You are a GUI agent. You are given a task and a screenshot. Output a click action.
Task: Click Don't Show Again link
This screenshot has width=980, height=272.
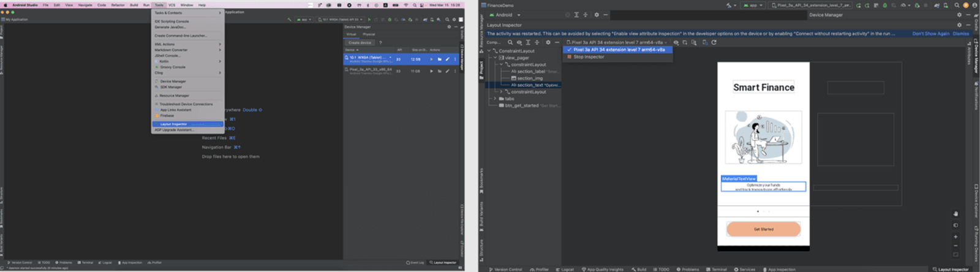930,34
